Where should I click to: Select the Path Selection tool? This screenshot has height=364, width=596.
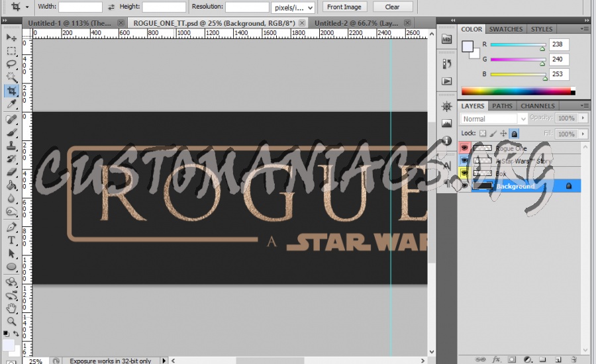click(x=11, y=253)
